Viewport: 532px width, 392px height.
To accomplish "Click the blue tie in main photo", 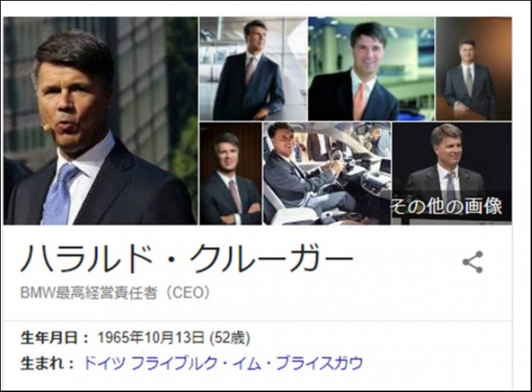I will tap(59, 193).
